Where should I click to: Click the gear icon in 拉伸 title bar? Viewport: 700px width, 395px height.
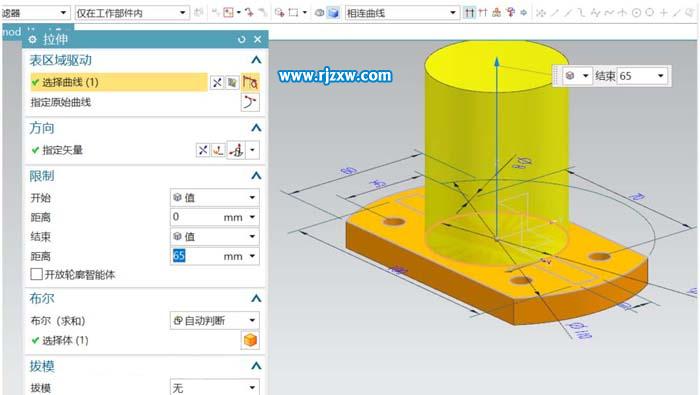[x=32, y=39]
